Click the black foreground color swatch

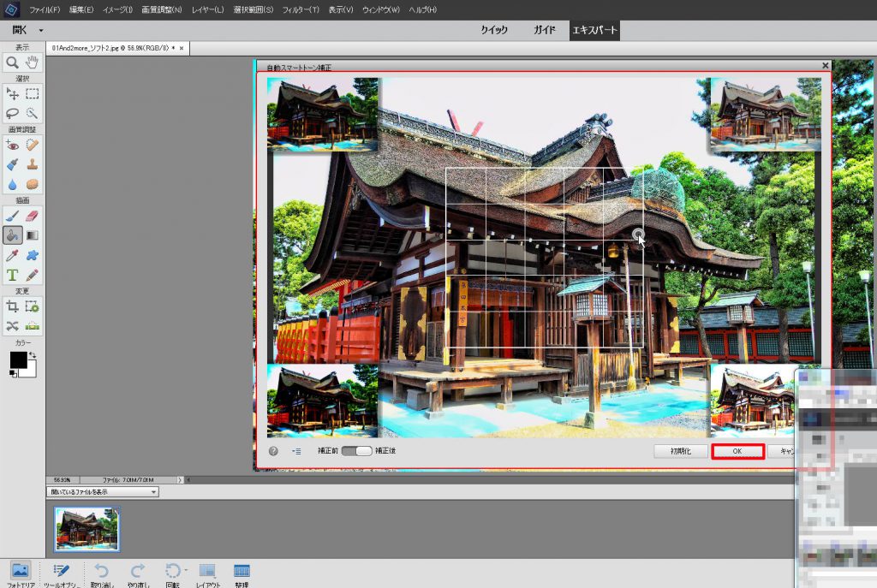pos(18,359)
